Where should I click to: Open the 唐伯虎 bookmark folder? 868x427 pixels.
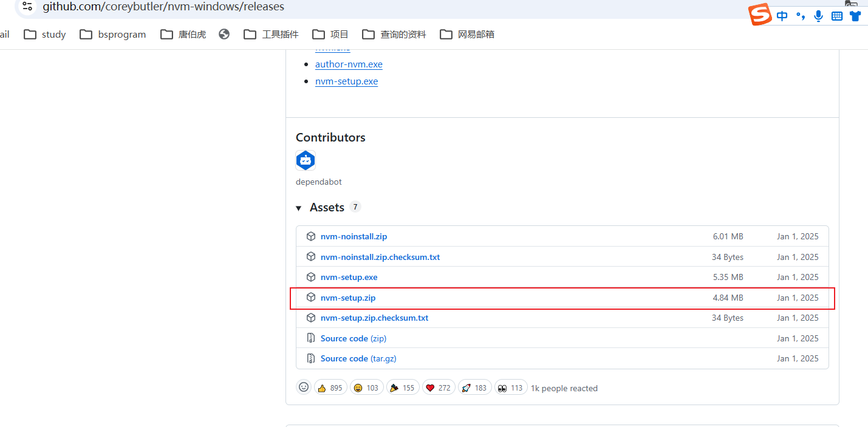coord(183,35)
